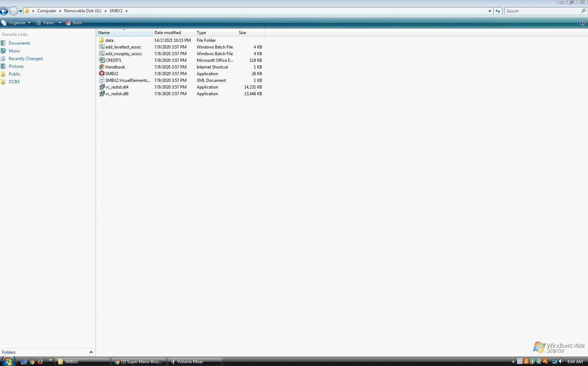This screenshot has height=366, width=588.
Task: Open DCIM favorite link
Action: (x=14, y=82)
